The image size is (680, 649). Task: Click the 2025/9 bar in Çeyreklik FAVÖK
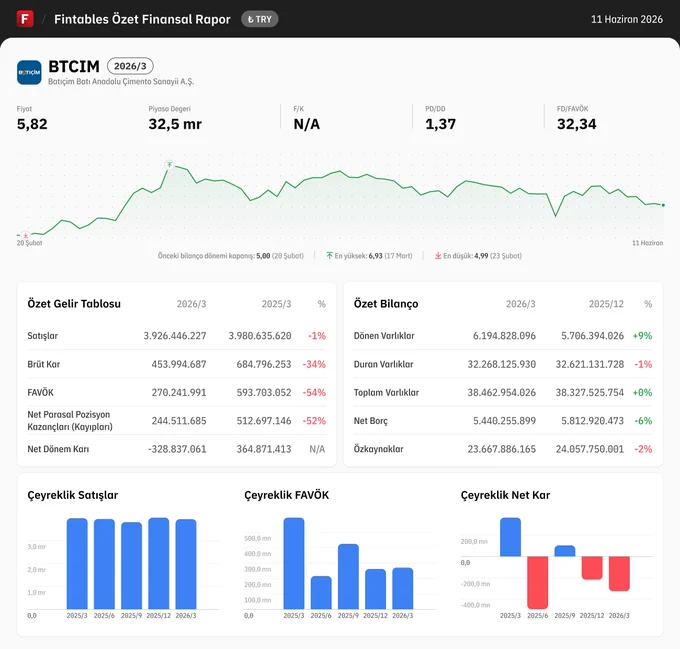[x=348, y=577]
